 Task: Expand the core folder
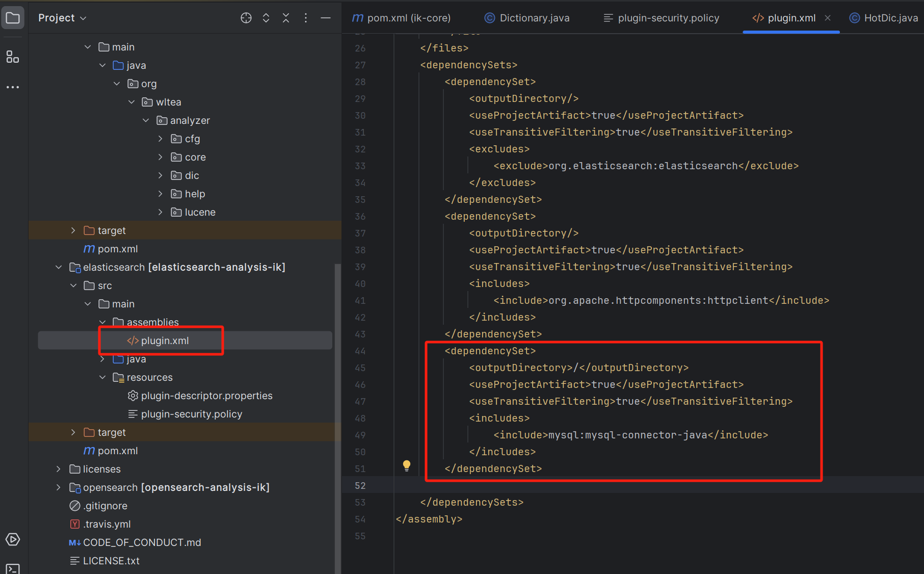pyautogui.click(x=160, y=157)
